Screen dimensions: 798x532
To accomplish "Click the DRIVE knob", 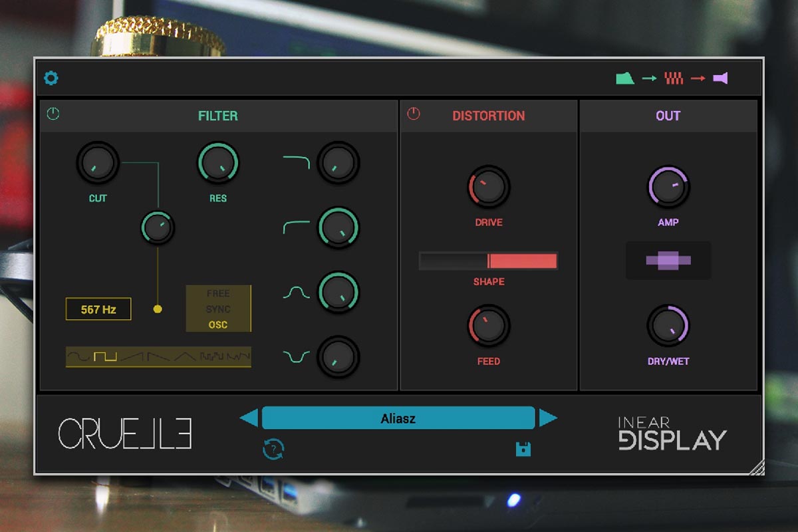I will coord(489,187).
